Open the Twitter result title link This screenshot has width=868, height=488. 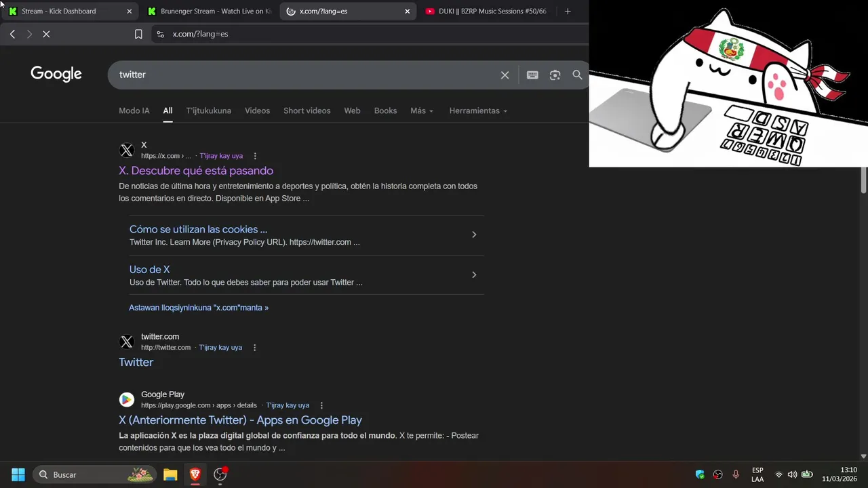coord(136,362)
